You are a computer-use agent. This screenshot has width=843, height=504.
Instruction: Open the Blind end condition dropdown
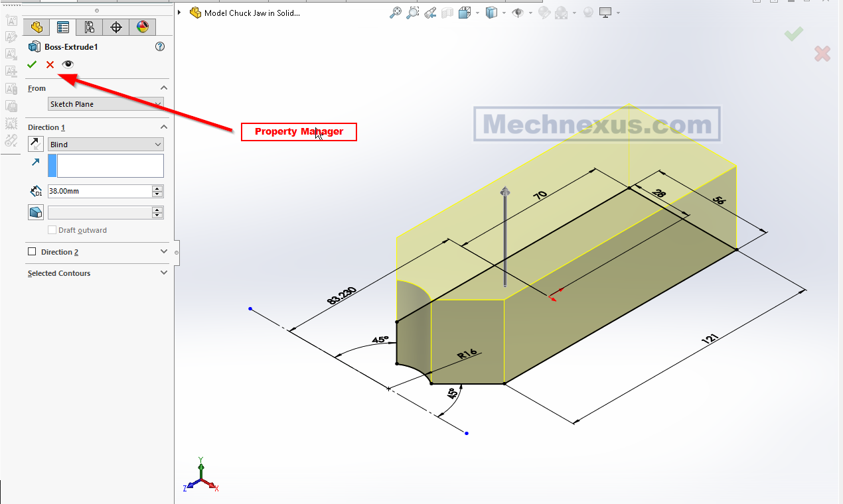[x=106, y=145]
